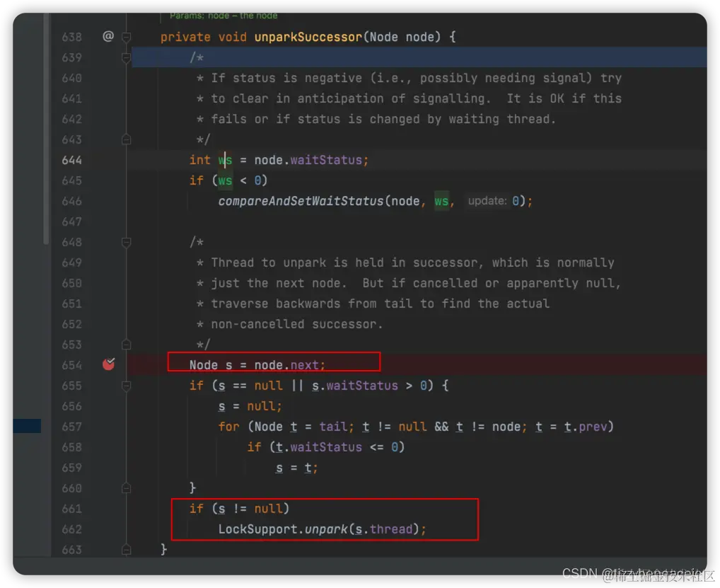Click 'for' keyword on line 657

point(228,427)
